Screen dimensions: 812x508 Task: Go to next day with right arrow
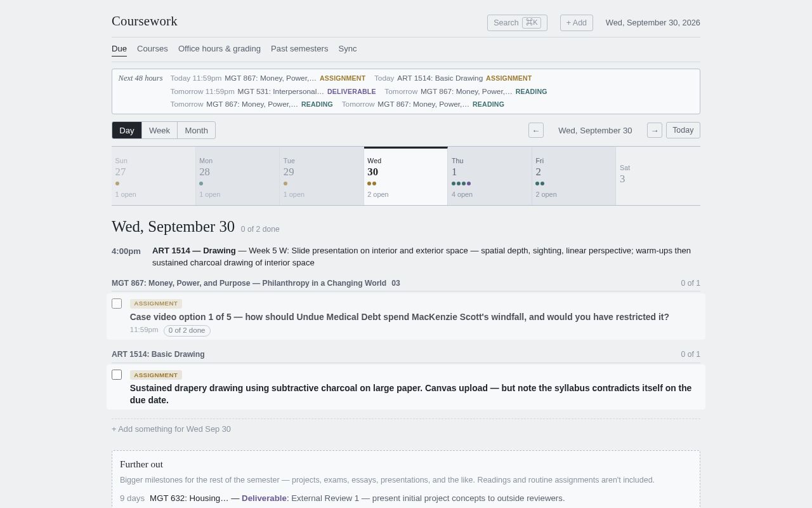655,130
